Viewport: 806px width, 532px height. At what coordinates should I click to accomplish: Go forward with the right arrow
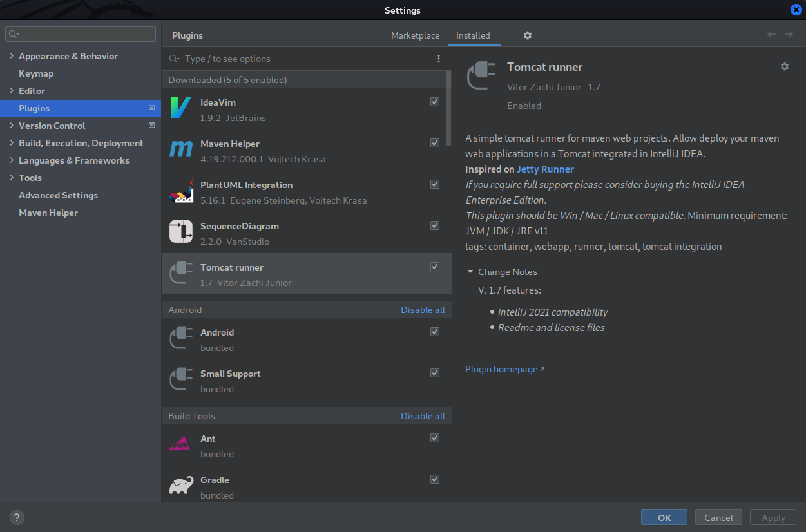point(789,34)
